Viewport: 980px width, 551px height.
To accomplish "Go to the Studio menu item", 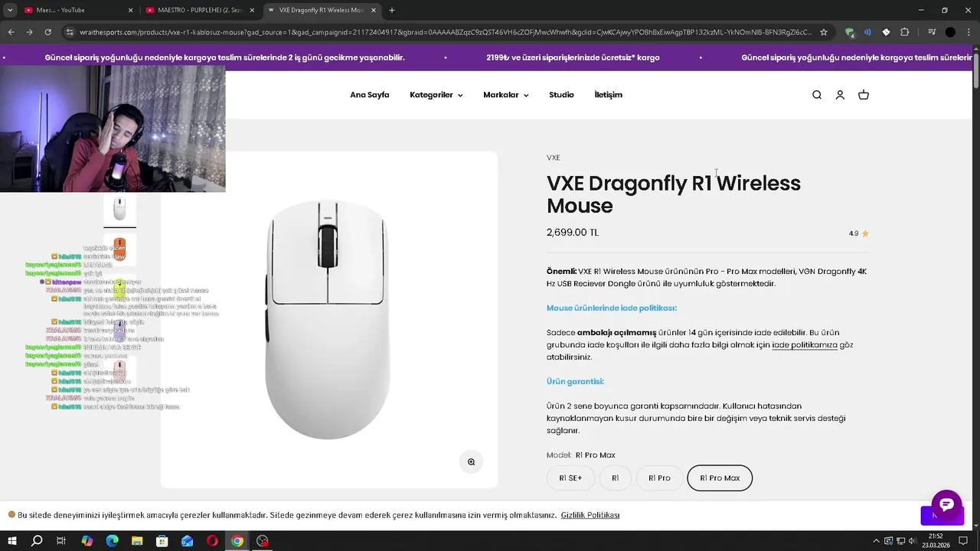I will 561,95.
